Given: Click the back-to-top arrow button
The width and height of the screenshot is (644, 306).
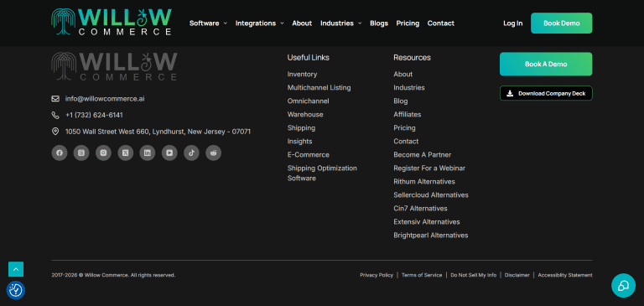Looking at the screenshot, I should click(x=16, y=269).
